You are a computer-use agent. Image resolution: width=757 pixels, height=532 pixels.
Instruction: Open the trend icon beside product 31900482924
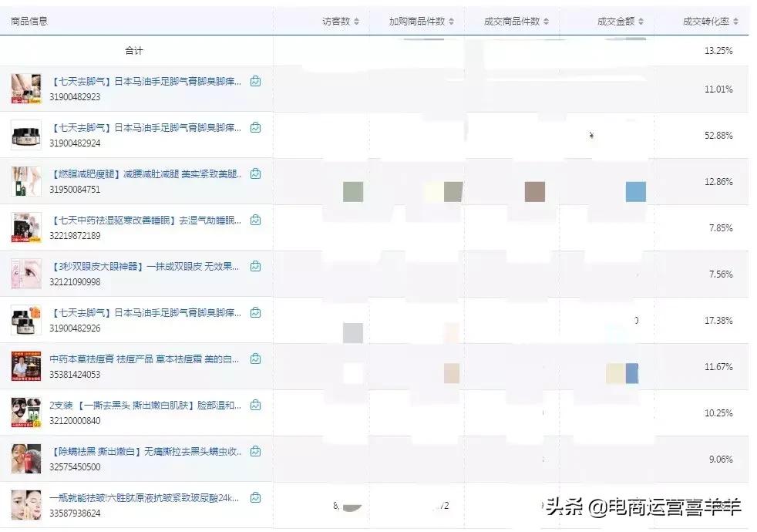coord(255,128)
